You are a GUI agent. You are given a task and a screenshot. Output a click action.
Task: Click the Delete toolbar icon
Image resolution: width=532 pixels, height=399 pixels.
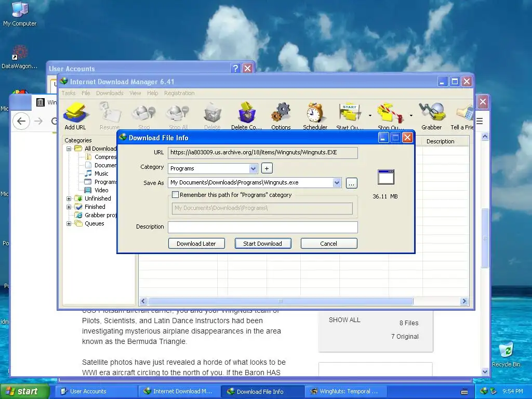pos(212,116)
